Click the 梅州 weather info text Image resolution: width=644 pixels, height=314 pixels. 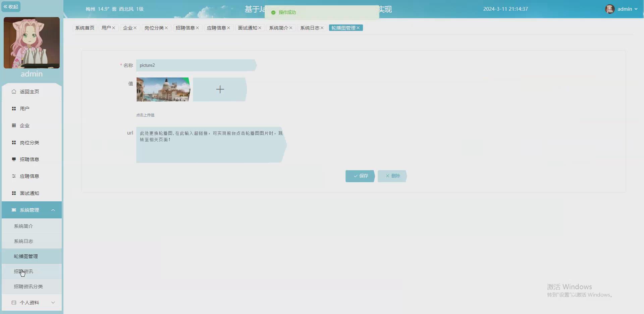point(114,9)
